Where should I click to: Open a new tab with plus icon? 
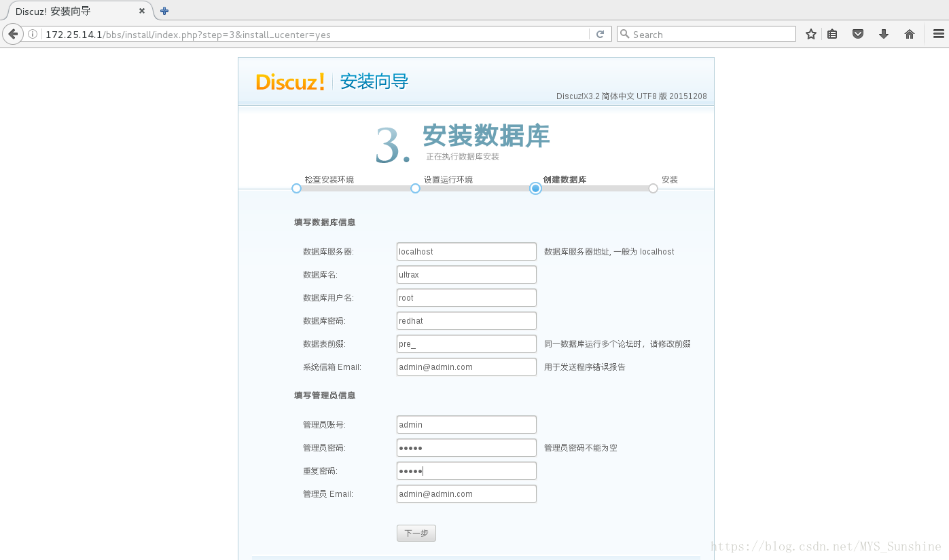click(x=164, y=11)
